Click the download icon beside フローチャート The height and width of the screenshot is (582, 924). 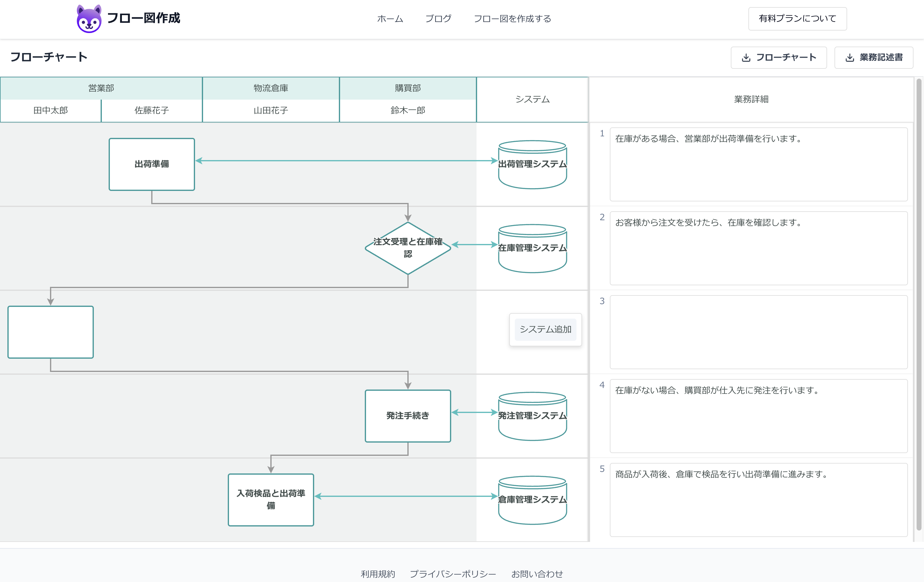tap(746, 57)
